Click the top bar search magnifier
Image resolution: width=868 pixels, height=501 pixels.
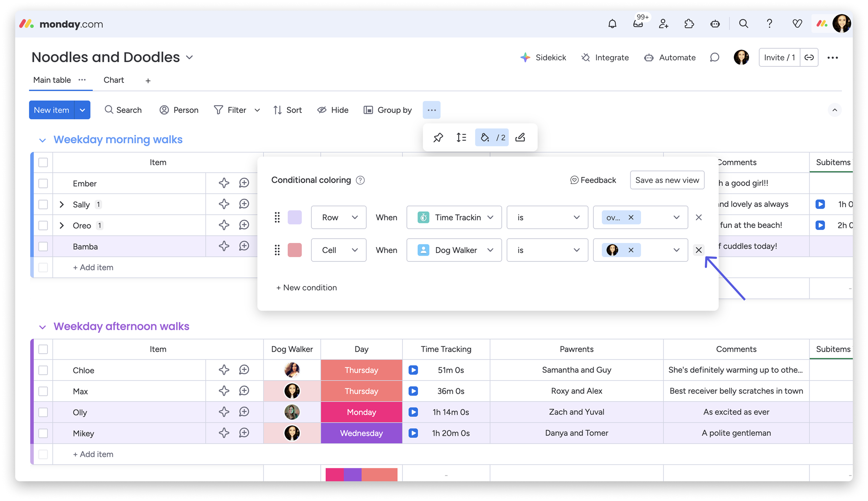point(743,24)
